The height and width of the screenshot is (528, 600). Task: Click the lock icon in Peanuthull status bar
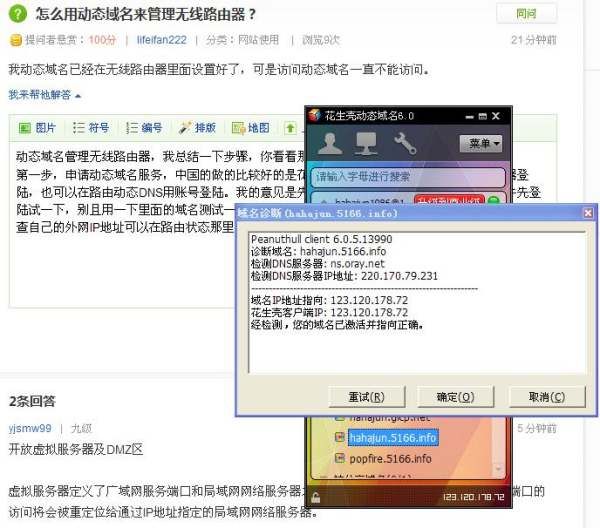316,497
